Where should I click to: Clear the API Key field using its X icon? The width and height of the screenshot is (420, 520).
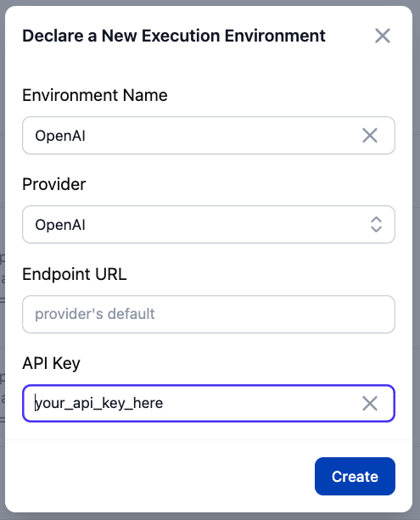[370, 403]
